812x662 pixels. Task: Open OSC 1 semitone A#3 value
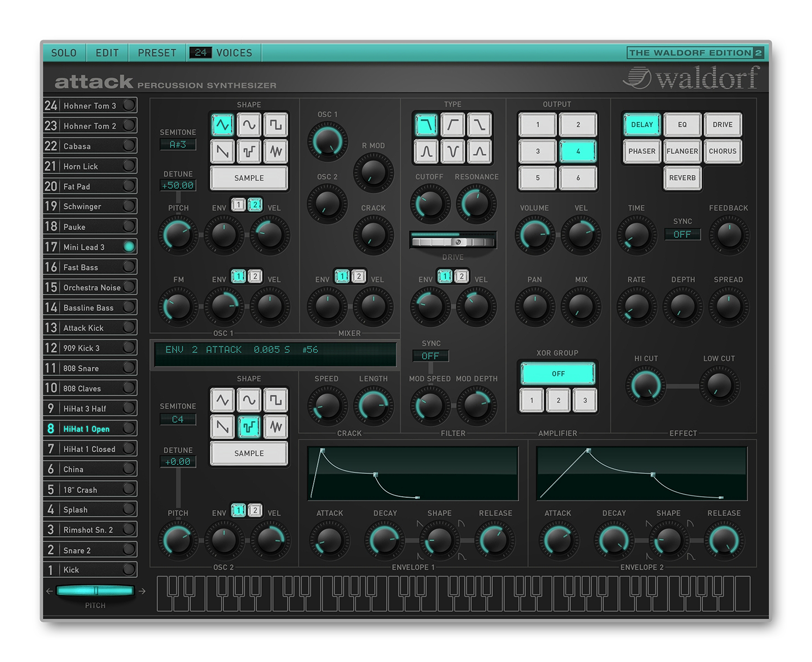pyautogui.click(x=178, y=145)
